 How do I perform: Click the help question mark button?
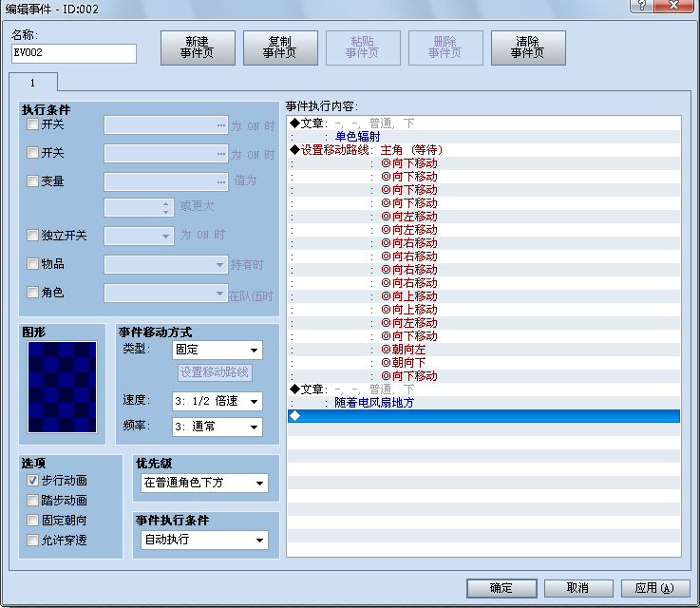(642, 6)
